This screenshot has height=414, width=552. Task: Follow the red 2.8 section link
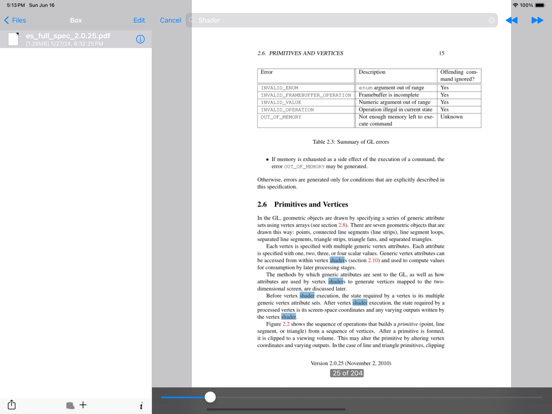(342, 225)
